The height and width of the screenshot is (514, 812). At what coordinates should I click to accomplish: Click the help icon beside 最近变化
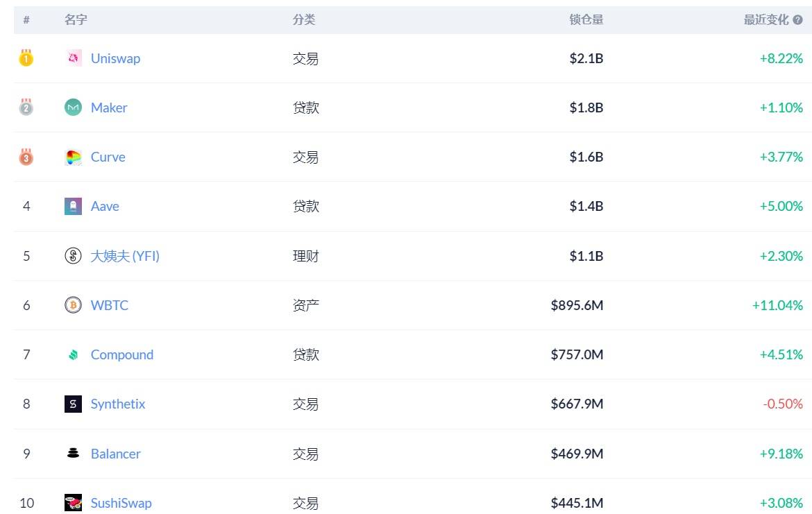point(798,19)
